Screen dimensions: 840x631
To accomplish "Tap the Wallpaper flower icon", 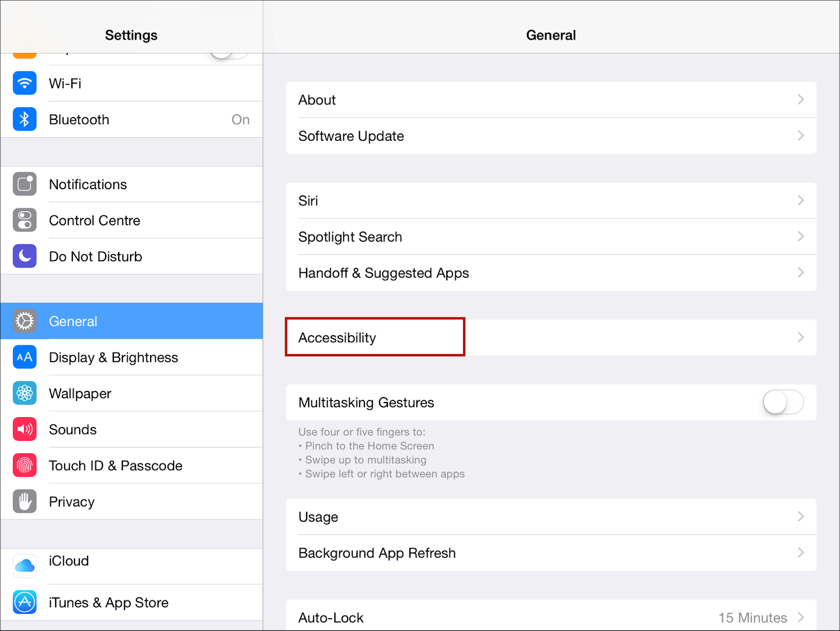I will click(x=25, y=393).
